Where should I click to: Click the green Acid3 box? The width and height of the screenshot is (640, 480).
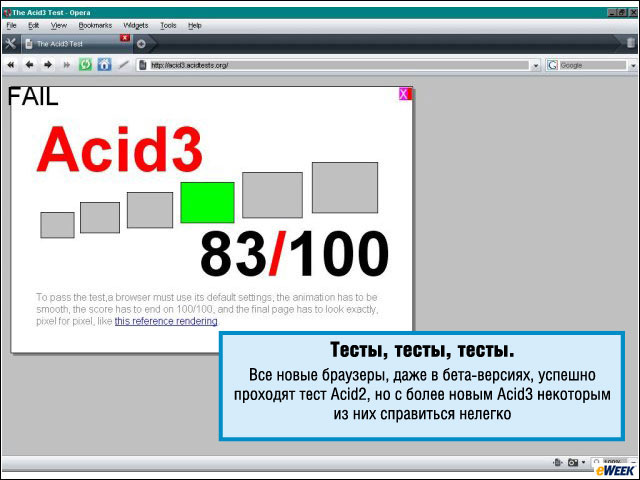(x=207, y=202)
